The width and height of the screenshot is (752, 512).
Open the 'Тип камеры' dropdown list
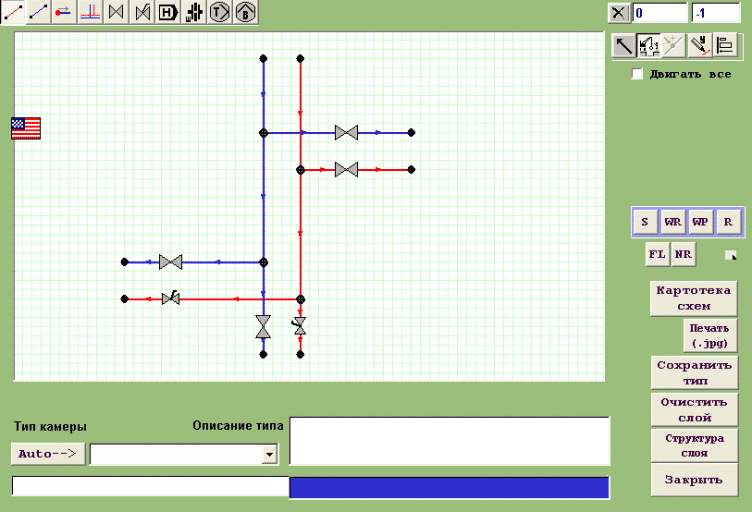[268, 455]
